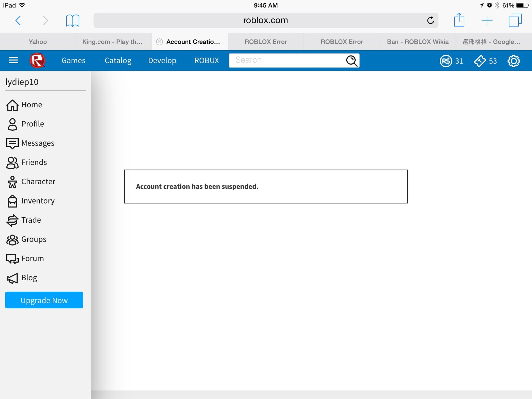The height and width of the screenshot is (399, 532).
Task: Switch to Ban - ROBLOX Wikia tab
Action: coord(418,42)
